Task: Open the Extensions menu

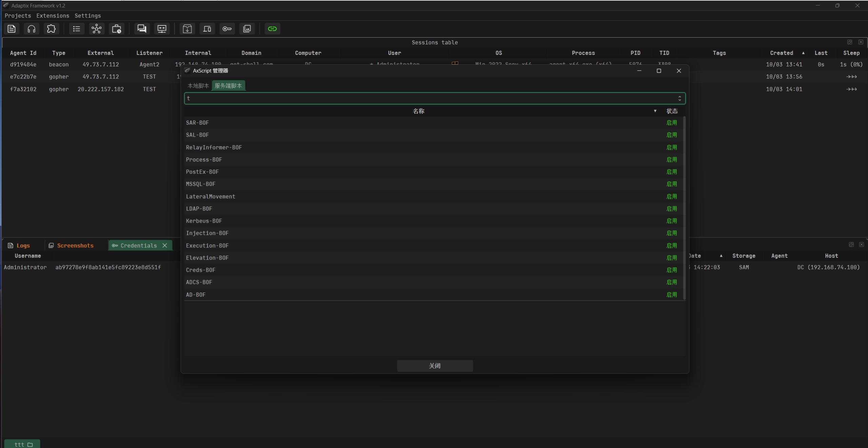Action: coord(53,16)
